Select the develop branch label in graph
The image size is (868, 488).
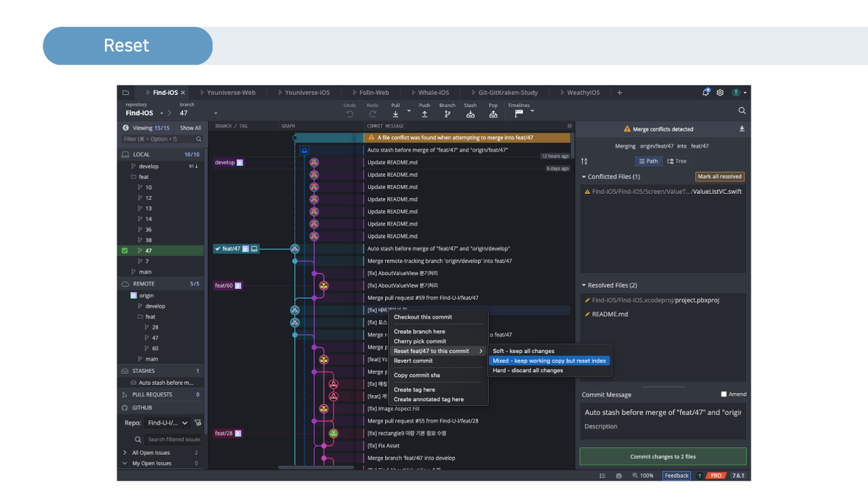pos(229,163)
